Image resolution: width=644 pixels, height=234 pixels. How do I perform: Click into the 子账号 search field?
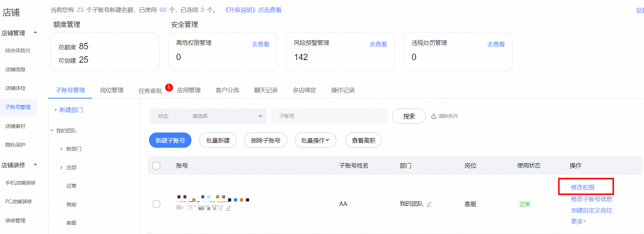(329, 116)
